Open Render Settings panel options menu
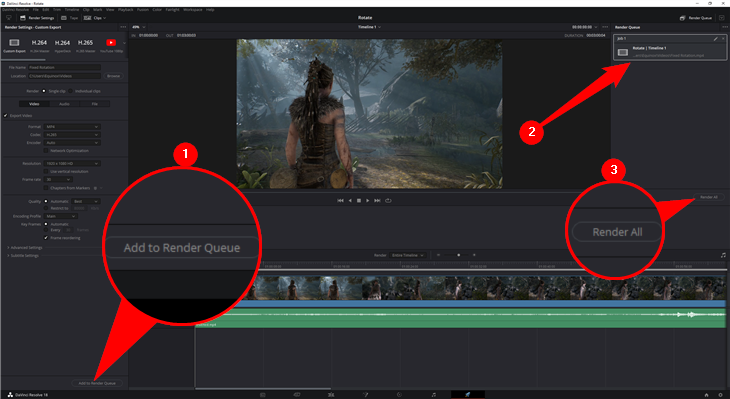 point(123,27)
